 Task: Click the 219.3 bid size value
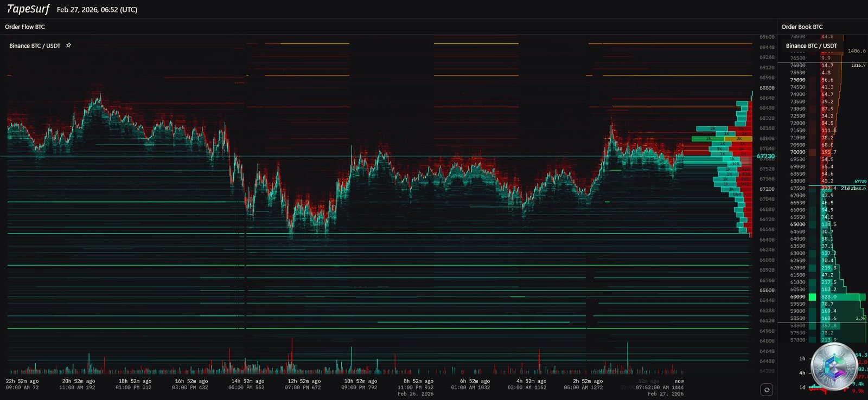click(x=828, y=268)
